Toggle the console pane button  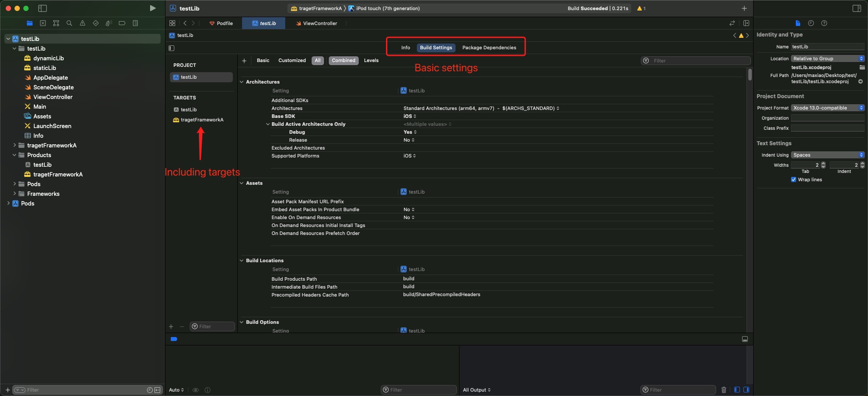click(746, 390)
